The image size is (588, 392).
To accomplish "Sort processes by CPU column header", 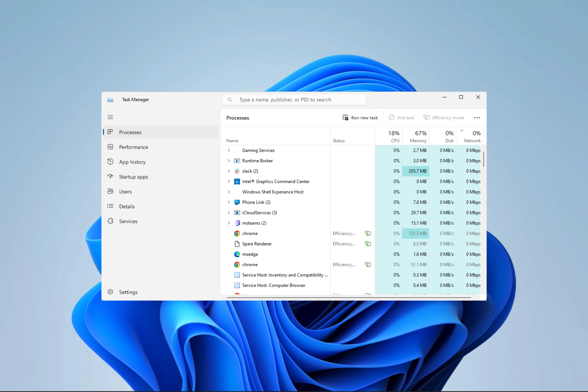I will click(389, 137).
